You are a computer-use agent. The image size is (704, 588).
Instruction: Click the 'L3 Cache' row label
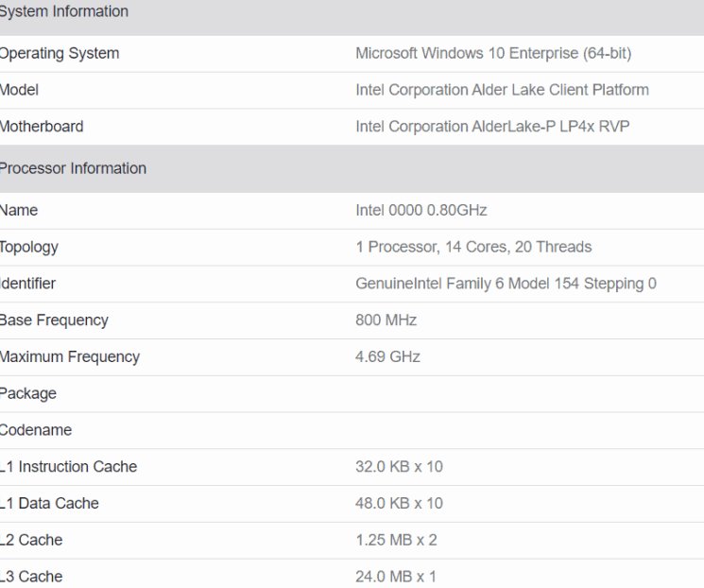click(31, 577)
